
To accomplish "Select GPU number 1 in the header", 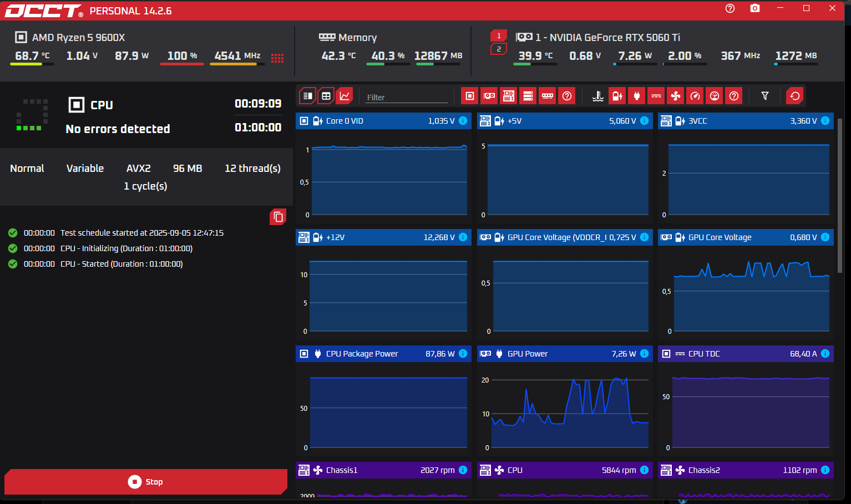I will (x=499, y=36).
